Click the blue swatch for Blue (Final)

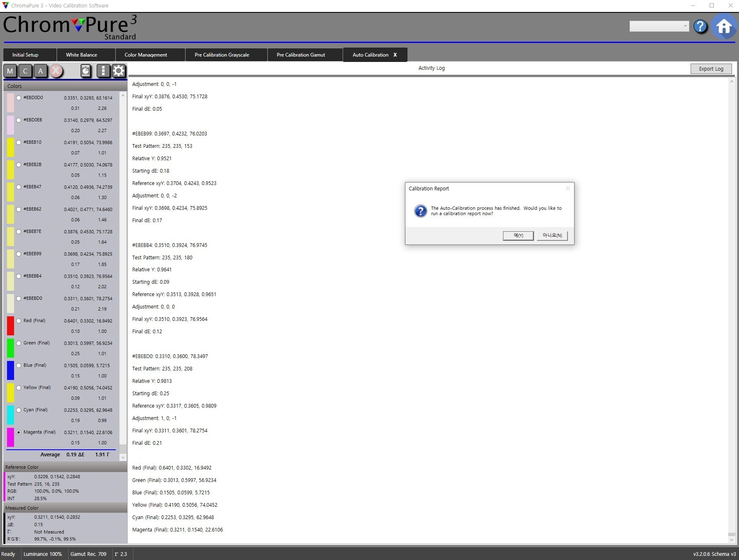click(10, 370)
